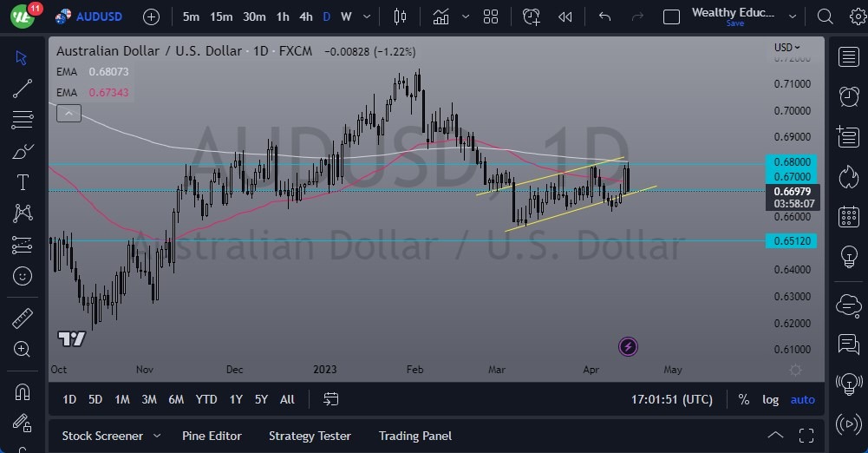Select the brush drawing tool
This screenshot has width=868, height=453.
click(x=23, y=151)
